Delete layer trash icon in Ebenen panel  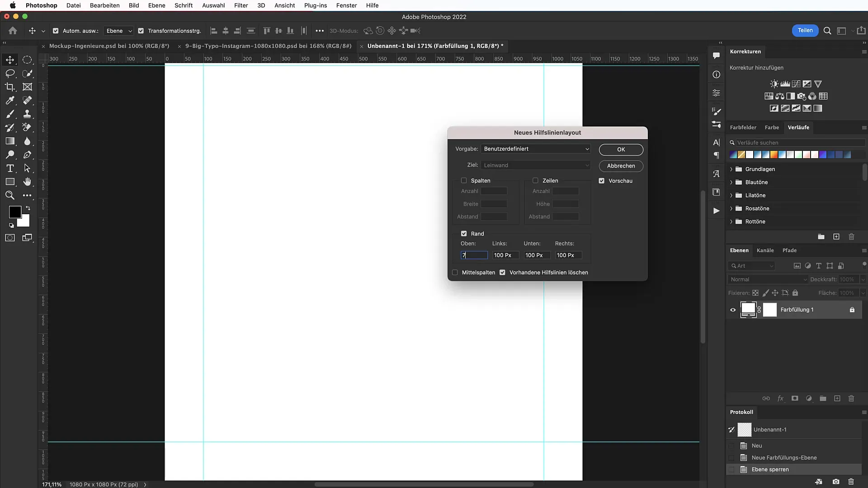click(851, 399)
